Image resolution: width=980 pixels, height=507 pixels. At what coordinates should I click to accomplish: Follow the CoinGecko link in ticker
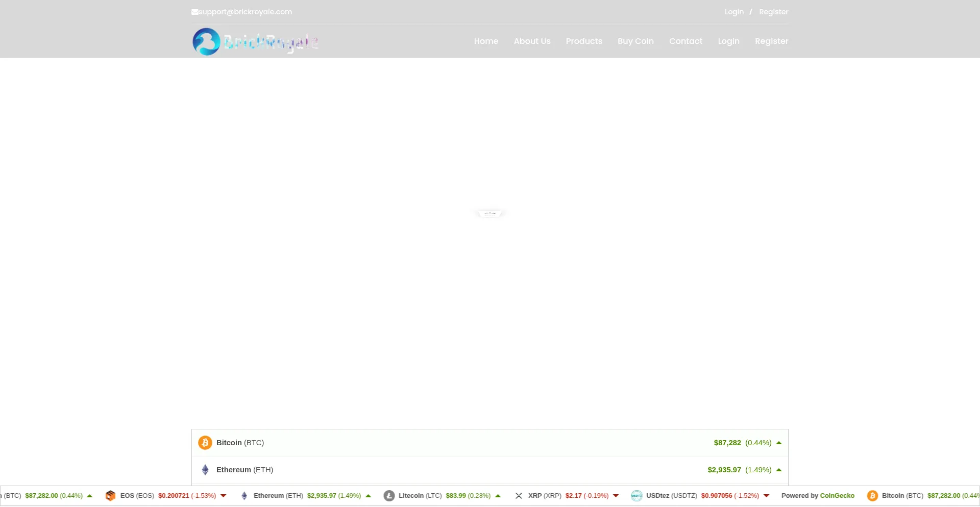click(x=837, y=496)
